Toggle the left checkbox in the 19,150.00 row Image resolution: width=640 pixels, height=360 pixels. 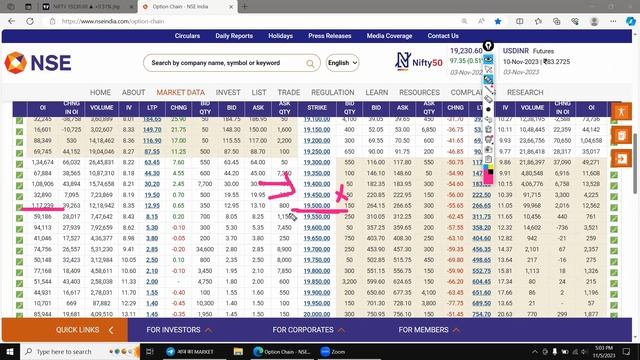19,131
